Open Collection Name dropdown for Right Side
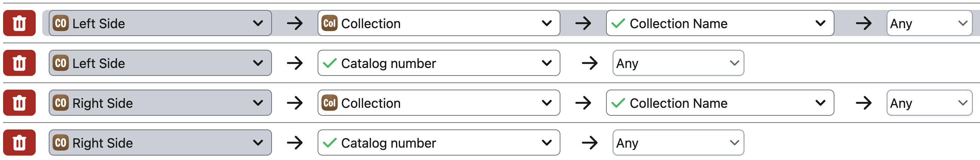This screenshot has height=160, width=980. point(720,103)
